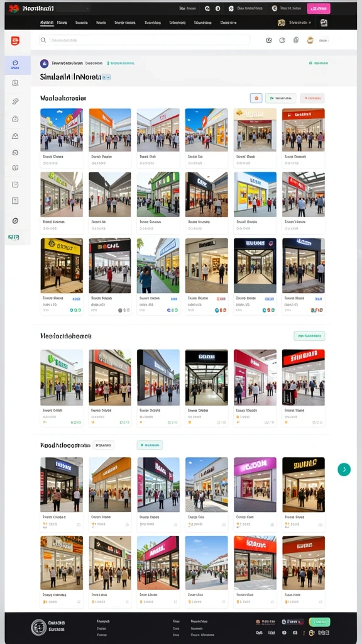Expand the filter box beside third section heading

[x=104, y=445]
